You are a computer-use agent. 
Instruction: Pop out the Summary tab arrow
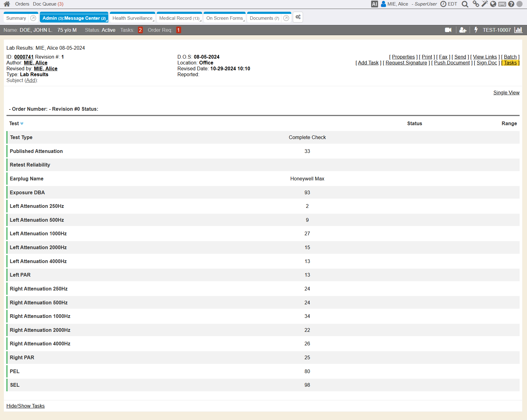(x=33, y=18)
